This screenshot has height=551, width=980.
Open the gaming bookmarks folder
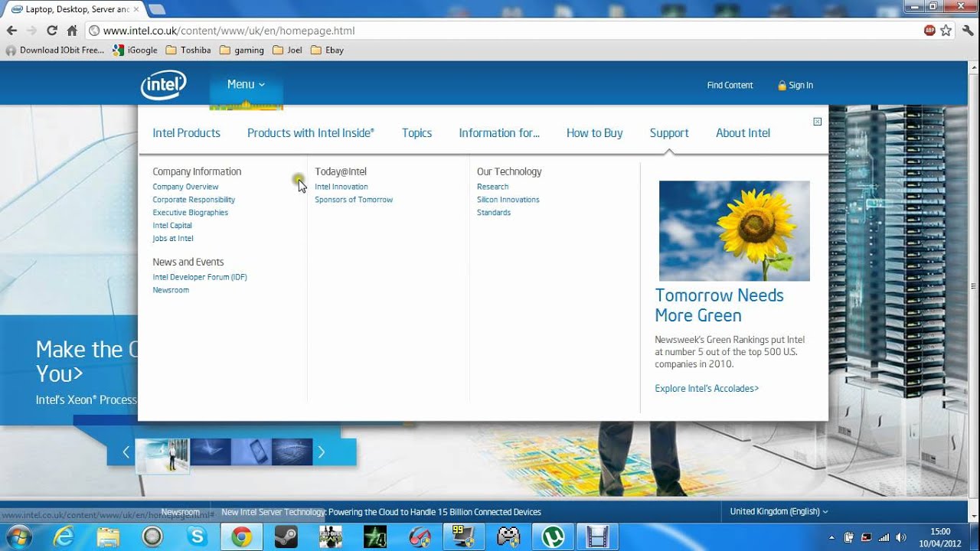point(241,51)
